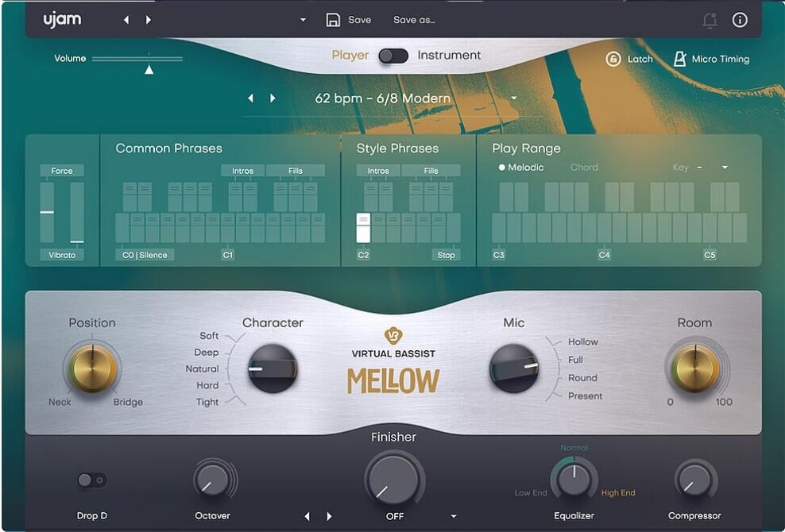Go to previous preset in top bar
The width and height of the screenshot is (785, 532).
pyautogui.click(x=126, y=20)
